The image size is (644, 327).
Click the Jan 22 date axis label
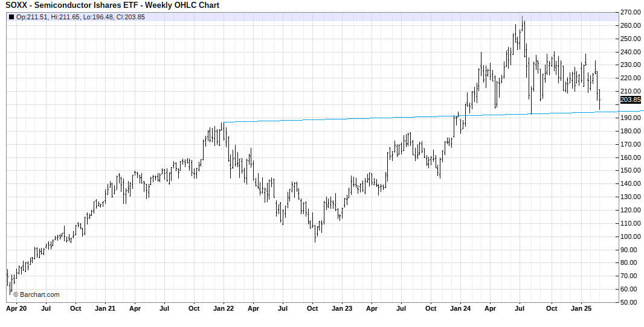click(224, 308)
